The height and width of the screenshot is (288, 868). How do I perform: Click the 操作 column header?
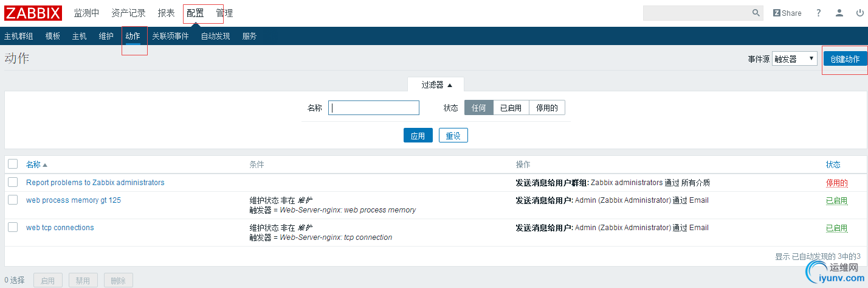tap(523, 164)
